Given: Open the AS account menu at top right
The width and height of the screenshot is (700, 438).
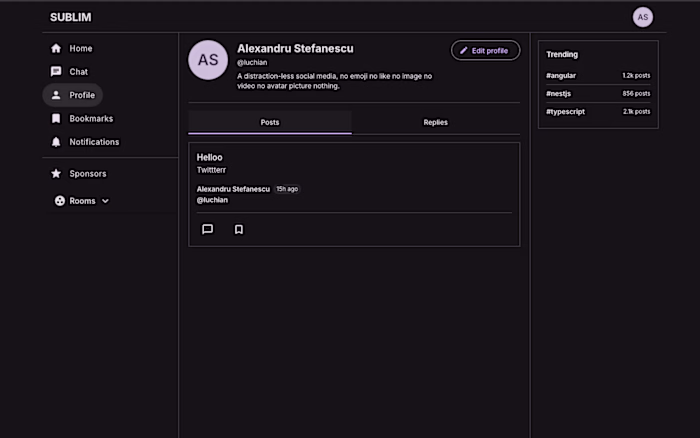Looking at the screenshot, I should [642, 17].
